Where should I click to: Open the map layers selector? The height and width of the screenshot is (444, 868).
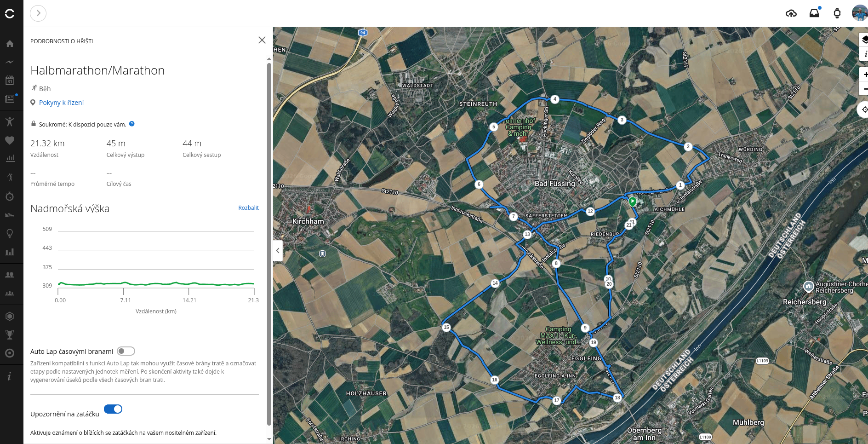(x=864, y=40)
